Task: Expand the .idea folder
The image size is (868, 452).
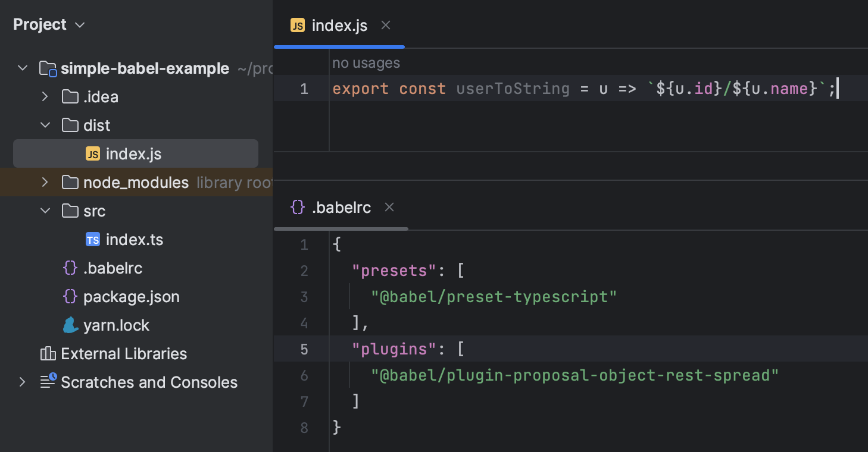Action: [x=45, y=96]
